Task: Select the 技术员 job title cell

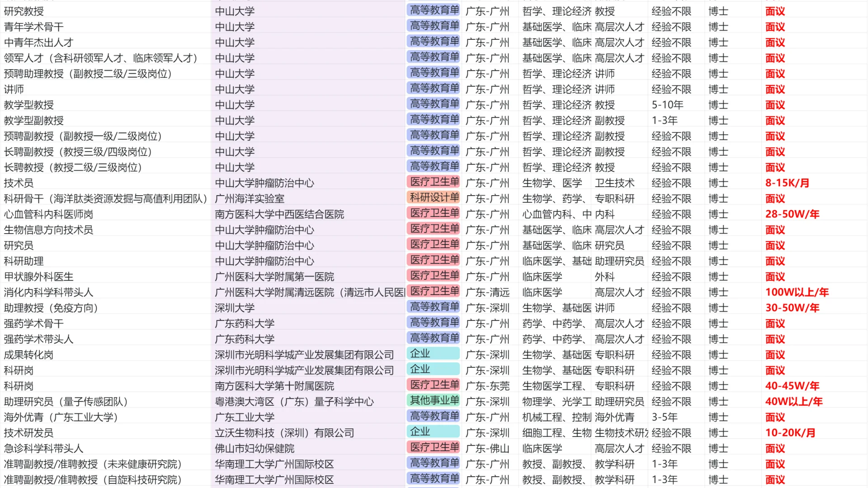Action: point(19,183)
